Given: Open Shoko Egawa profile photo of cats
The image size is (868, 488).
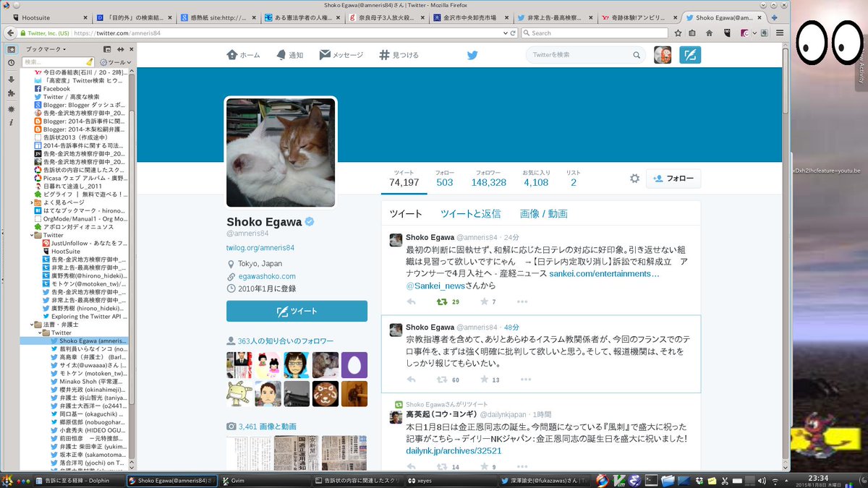Looking at the screenshot, I should 281,153.
